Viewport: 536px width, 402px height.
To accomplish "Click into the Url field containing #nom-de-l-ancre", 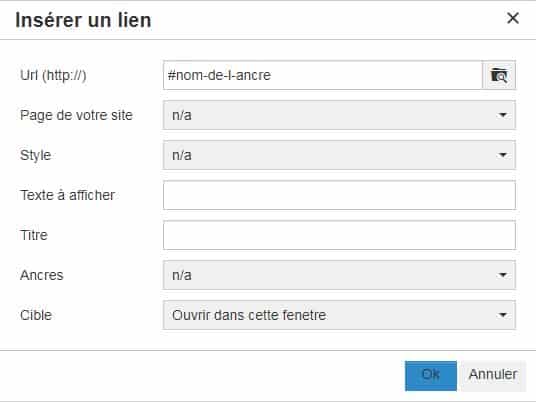I will point(323,75).
